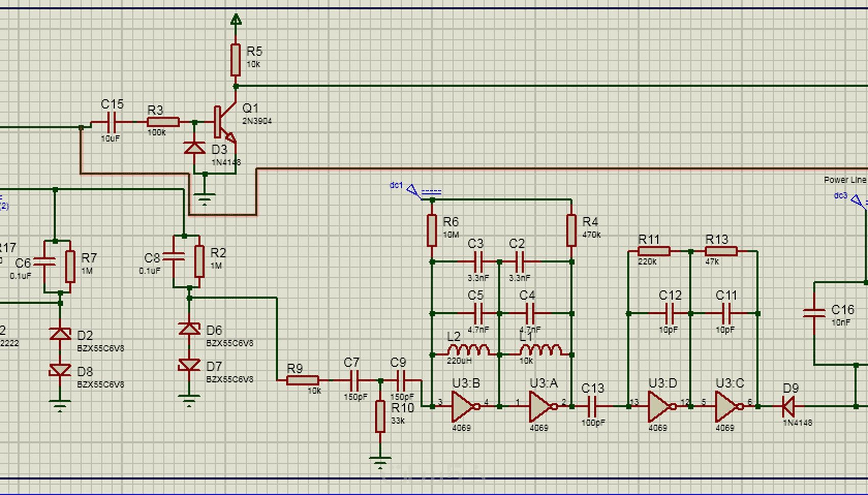Viewport: 868px width, 495px height.
Task: Select the U3:B inverter gate
Action: (x=465, y=406)
